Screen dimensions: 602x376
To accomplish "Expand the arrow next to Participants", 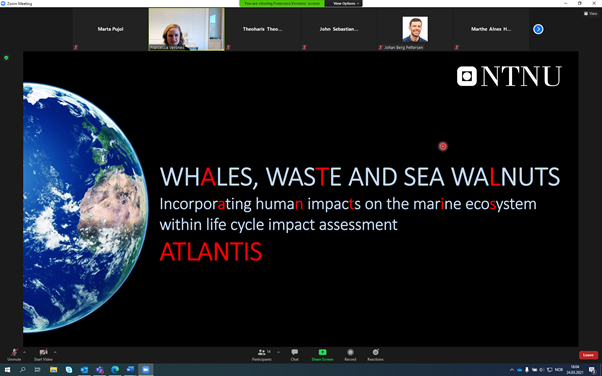I will click(278, 352).
